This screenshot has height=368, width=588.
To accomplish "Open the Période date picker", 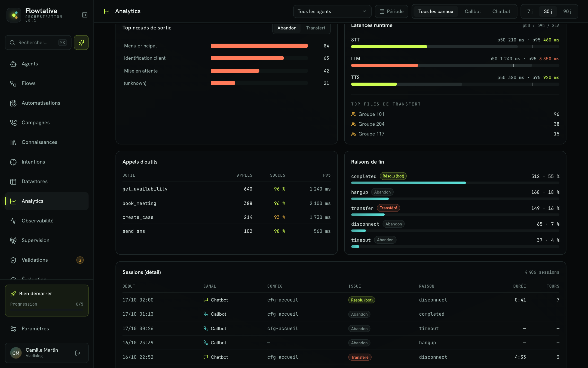I will coord(391,11).
